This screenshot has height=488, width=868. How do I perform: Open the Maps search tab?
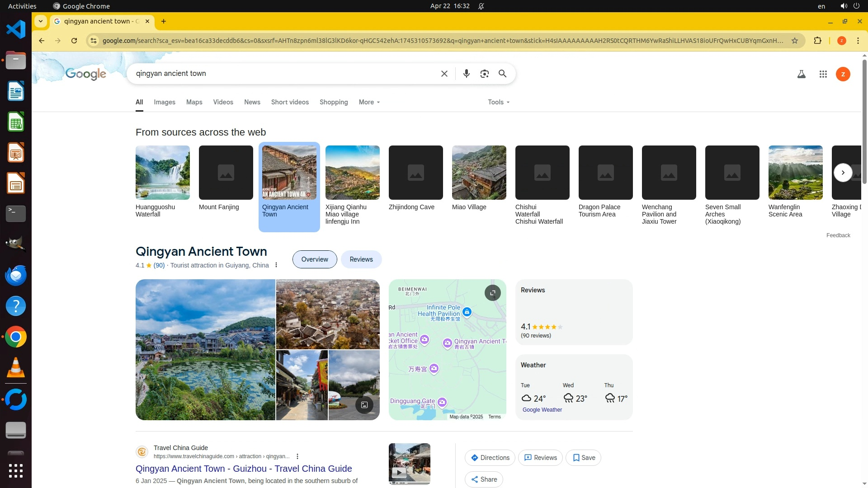coord(194,102)
